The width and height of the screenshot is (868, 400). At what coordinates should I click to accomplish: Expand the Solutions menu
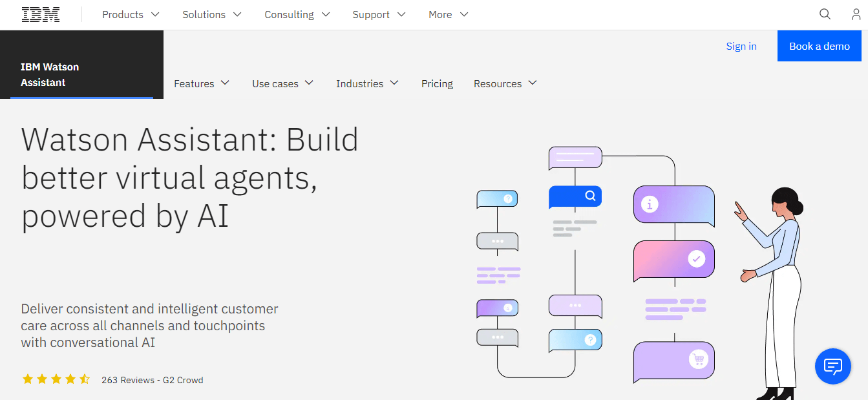212,14
